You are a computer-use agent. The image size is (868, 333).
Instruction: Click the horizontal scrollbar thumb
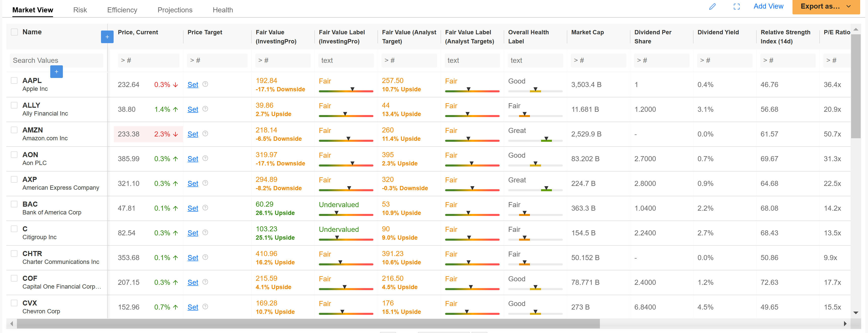pos(308,324)
